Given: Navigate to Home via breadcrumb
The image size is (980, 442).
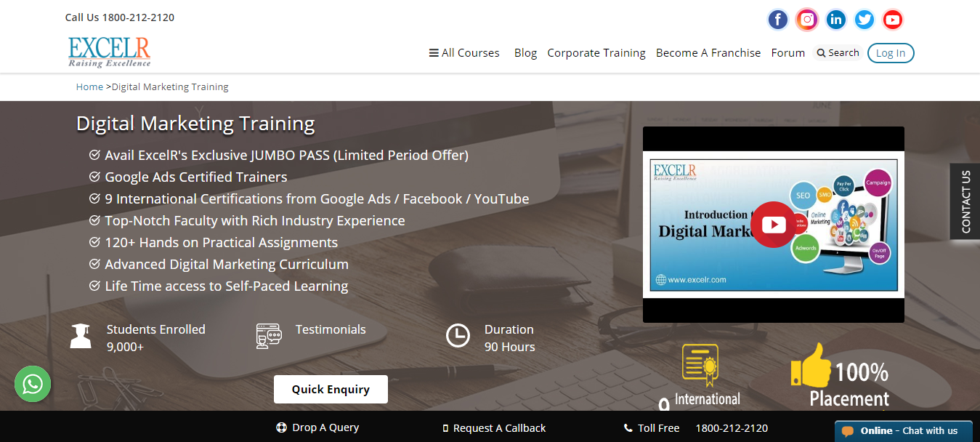Looking at the screenshot, I should click(89, 87).
